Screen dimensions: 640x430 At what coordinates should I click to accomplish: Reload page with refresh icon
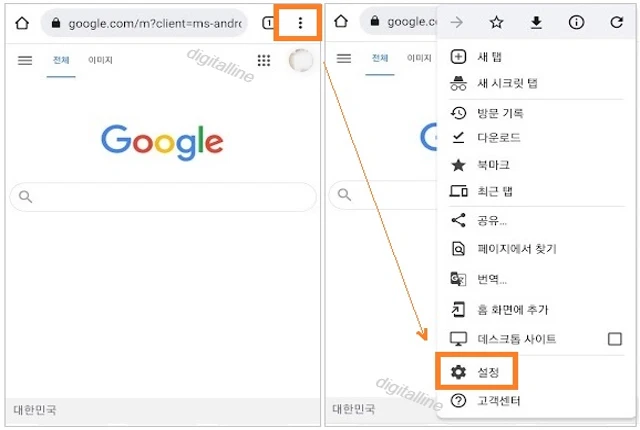tap(616, 22)
